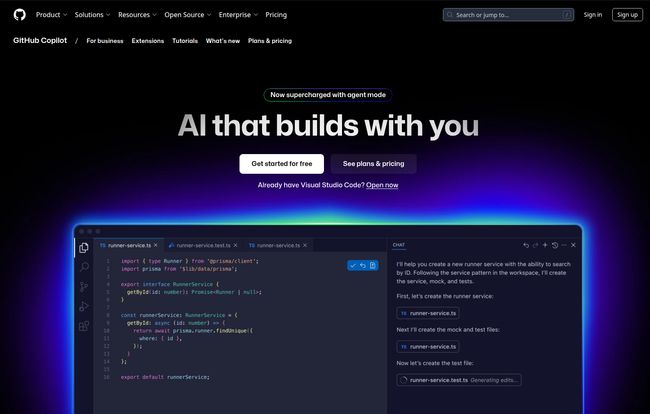Click the undo edits arrow in editor overlay
This screenshot has height=414, width=650.
(x=363, y=266)
